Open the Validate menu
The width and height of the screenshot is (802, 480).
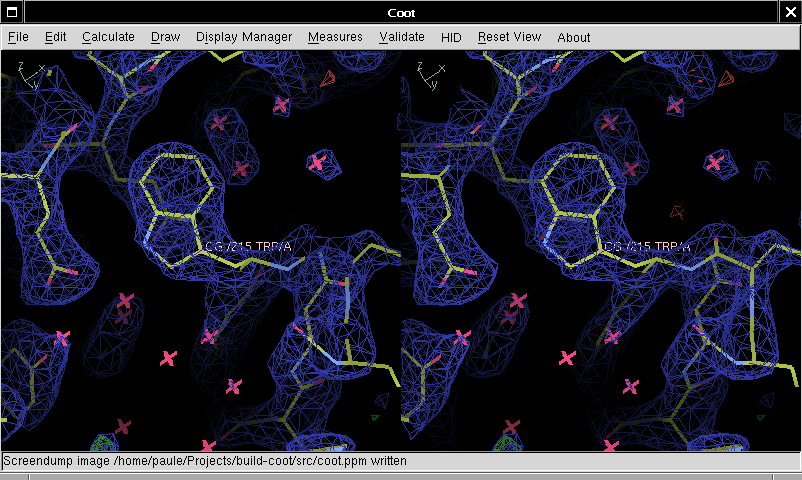coord(402,37)
